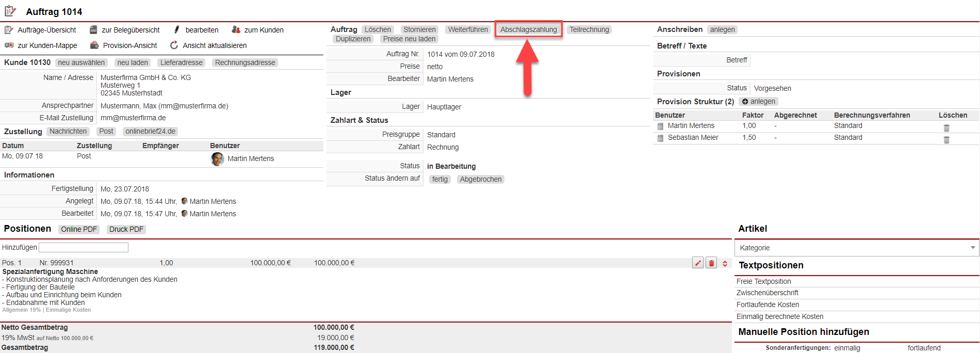
Task: Open the Kunden-Mappe icon
Action: (x=9, y=45)
